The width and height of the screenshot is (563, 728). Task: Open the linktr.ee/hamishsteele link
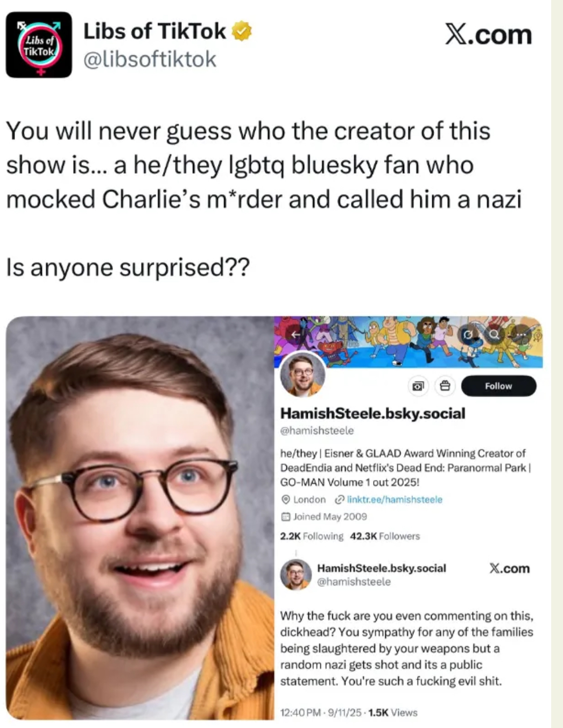[x=395, y=499]
